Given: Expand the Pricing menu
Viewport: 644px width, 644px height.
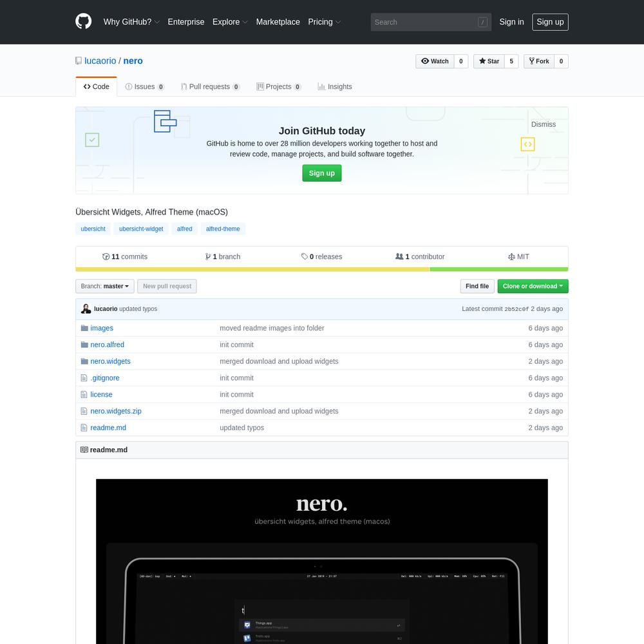Looking at the screenshot, I should tap(325, 22).
